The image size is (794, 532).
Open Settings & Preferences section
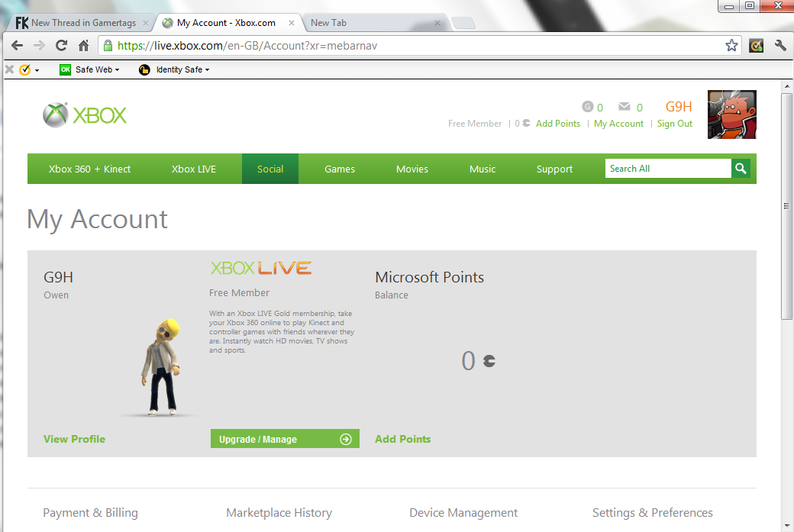652,512
